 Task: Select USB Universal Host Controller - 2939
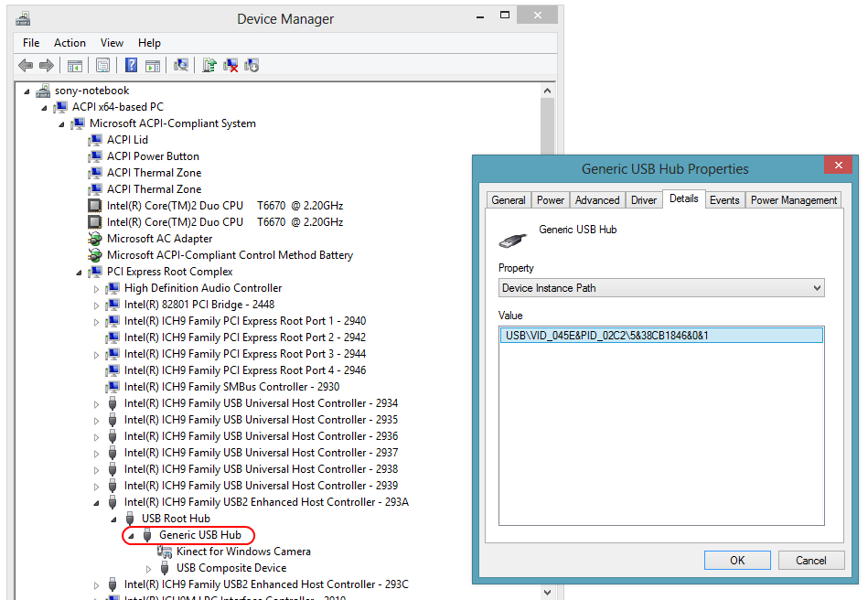click(x=262, y=486)
